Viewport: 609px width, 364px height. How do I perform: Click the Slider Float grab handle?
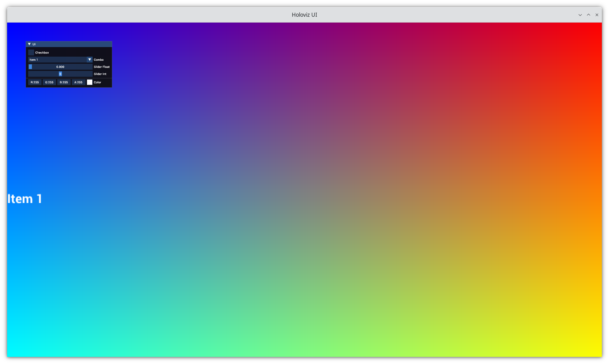click(30, 67)
